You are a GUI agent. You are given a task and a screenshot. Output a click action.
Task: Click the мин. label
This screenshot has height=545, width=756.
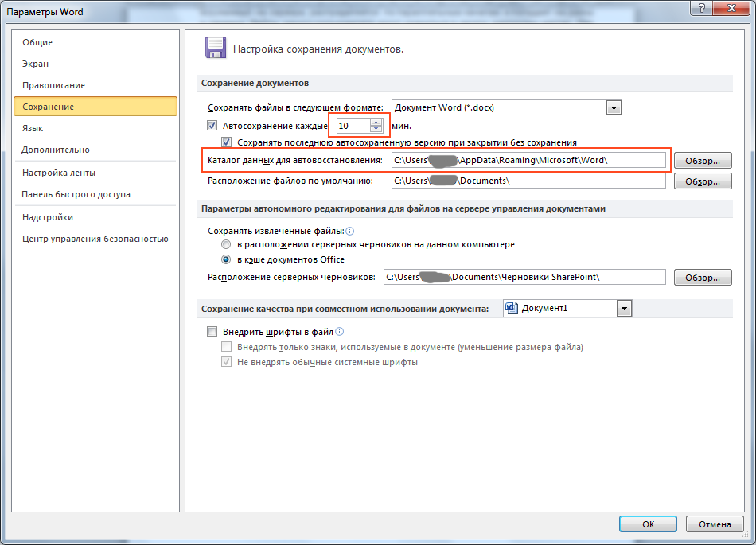point(401,126)
